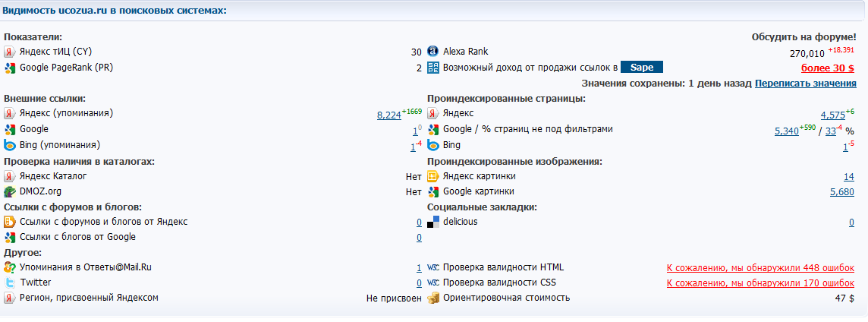
Task: Click the Ответы@Mail.Ru mentions icon
Action: pyautogui.click(x=10, y=267)
